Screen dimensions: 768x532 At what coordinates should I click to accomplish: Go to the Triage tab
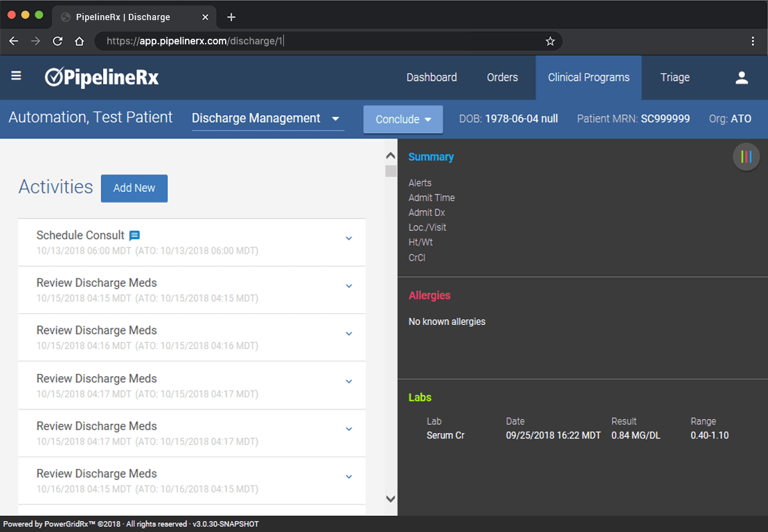coord(675,78)
